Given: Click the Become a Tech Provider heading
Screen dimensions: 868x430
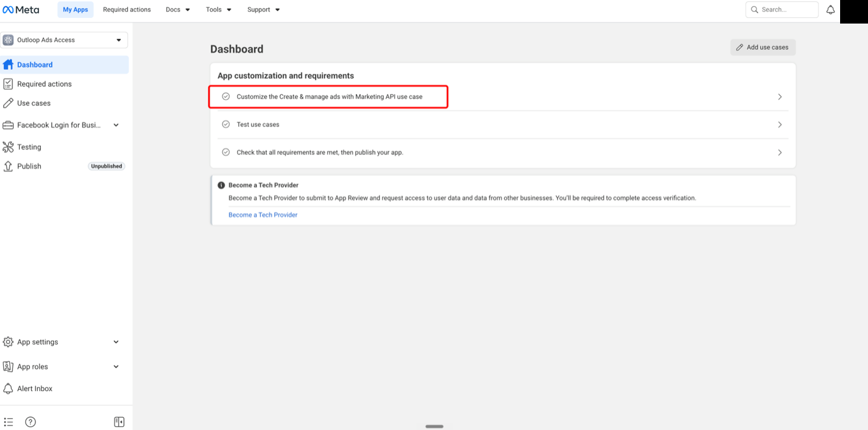Looking at the screenshot, I should [x=263, y=185].
